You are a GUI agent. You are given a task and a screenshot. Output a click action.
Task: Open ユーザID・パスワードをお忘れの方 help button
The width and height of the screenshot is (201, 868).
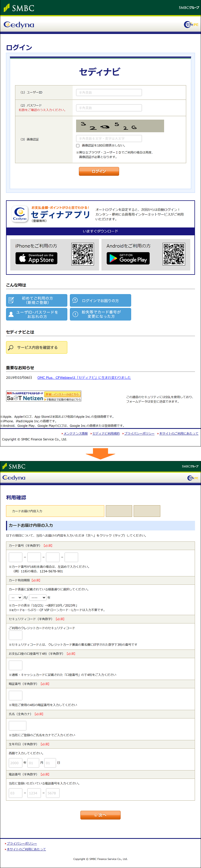coord(36,314)
